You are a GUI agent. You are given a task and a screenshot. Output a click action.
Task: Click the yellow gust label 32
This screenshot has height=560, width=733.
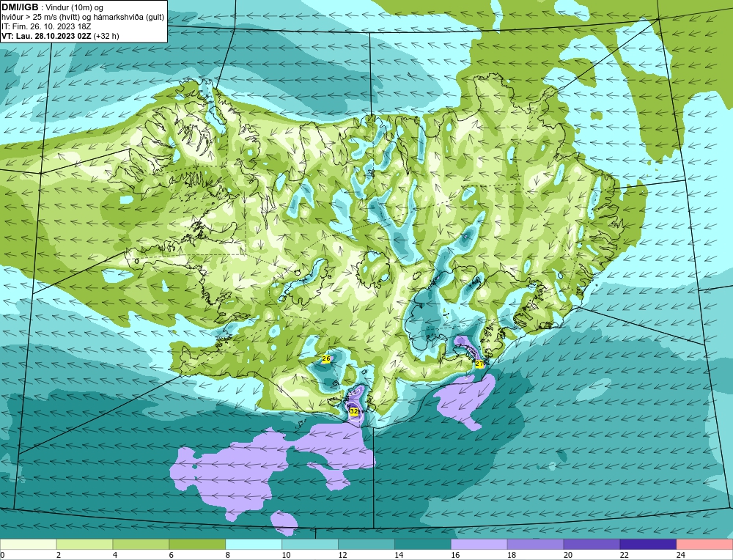pos(354,411)
